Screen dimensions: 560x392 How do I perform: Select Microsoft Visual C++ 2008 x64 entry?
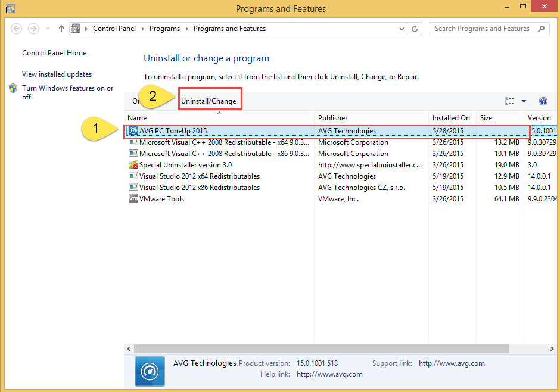pyautogui.click(x=224, y=142)
